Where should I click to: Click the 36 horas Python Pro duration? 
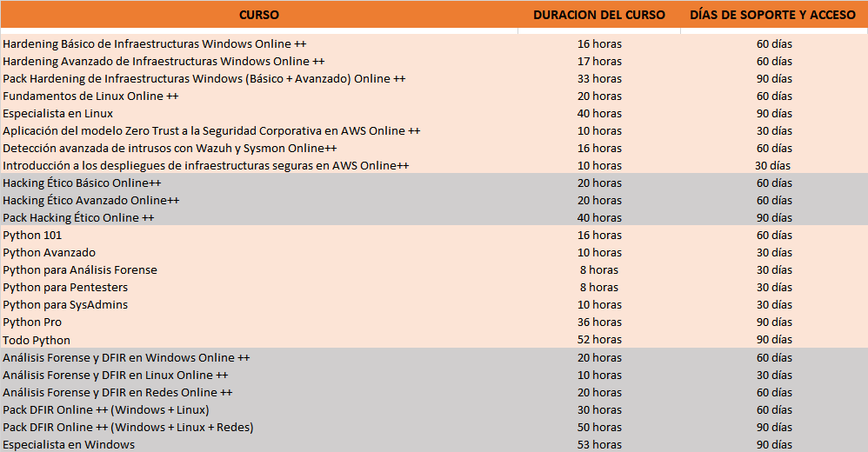599,322
